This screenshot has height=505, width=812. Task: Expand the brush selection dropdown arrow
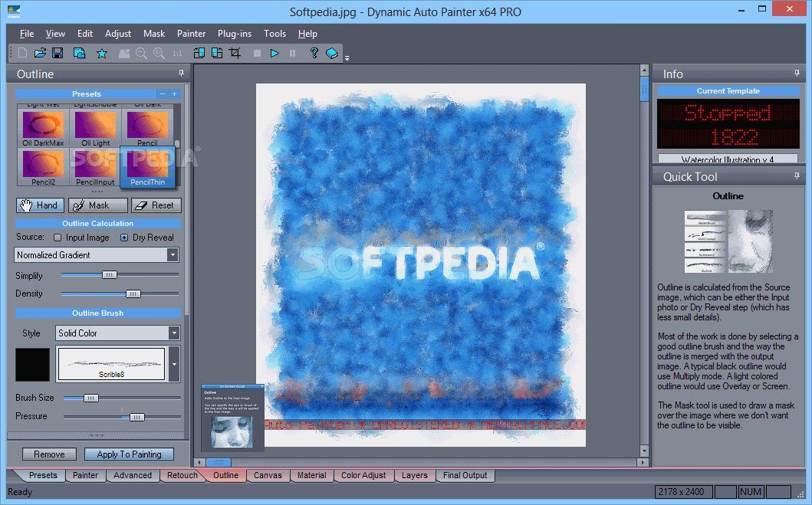click(x=174, y=364)
